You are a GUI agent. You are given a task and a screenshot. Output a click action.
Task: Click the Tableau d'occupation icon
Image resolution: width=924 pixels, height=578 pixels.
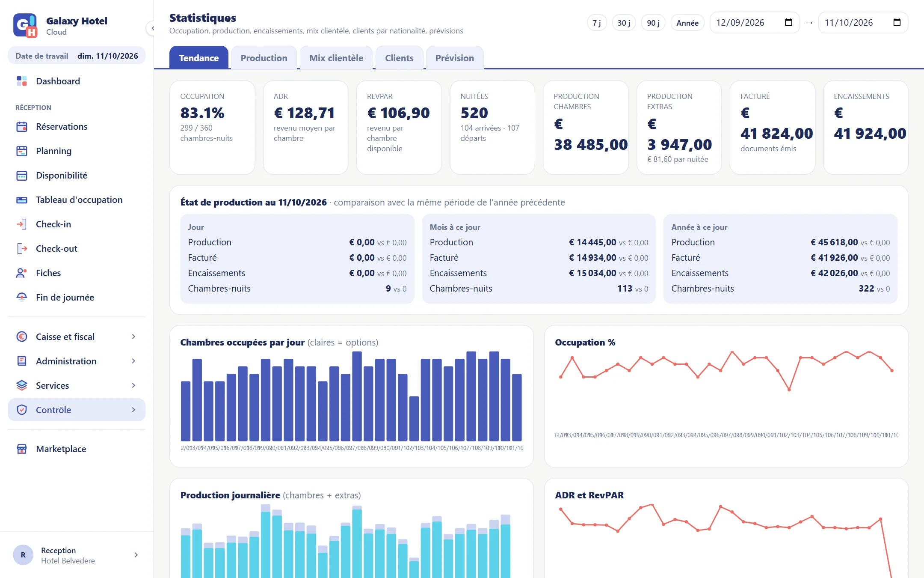(22, 200)
